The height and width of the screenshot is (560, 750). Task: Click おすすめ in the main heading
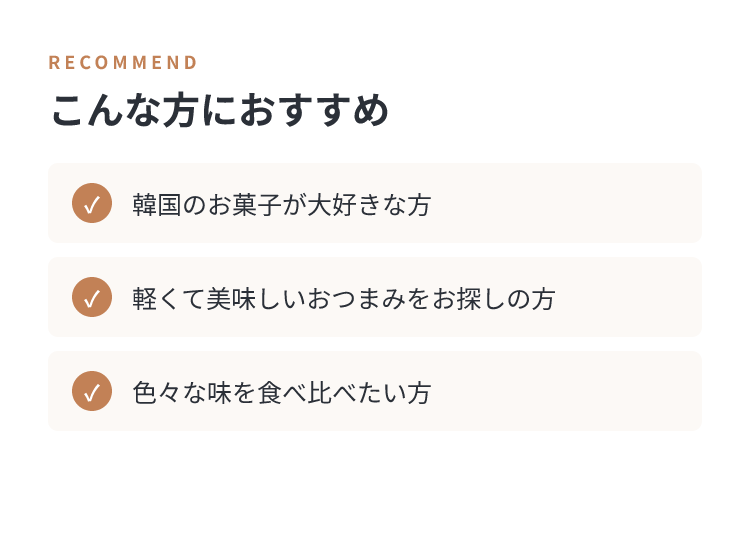click(x=314, y=110)
